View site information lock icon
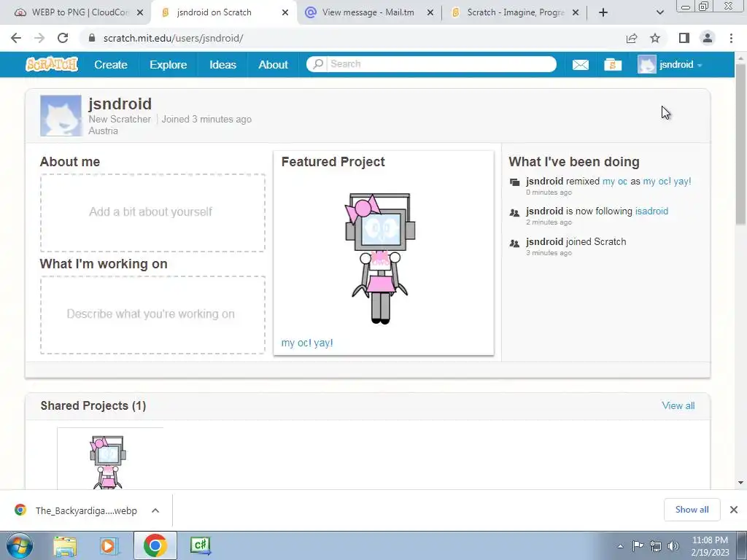This screenshot has width=747, height=560. click(x=92, y=38)
